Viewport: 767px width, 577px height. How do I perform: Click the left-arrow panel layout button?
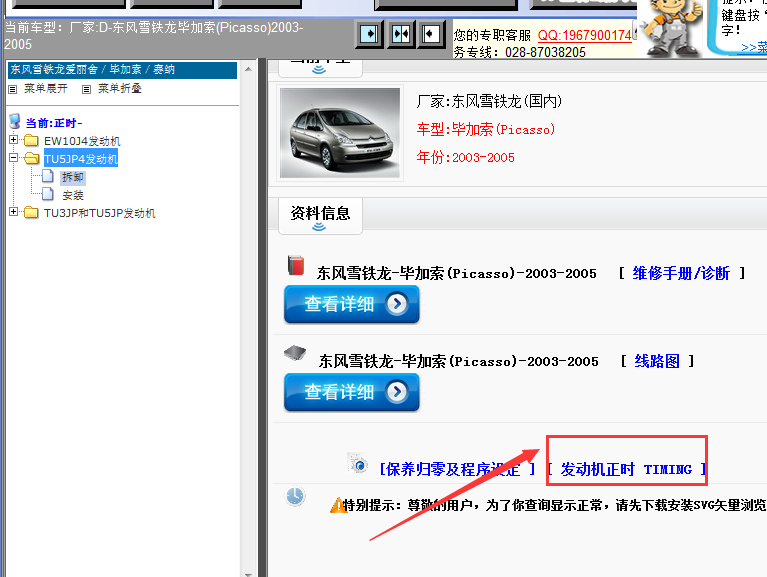[431, 34]
